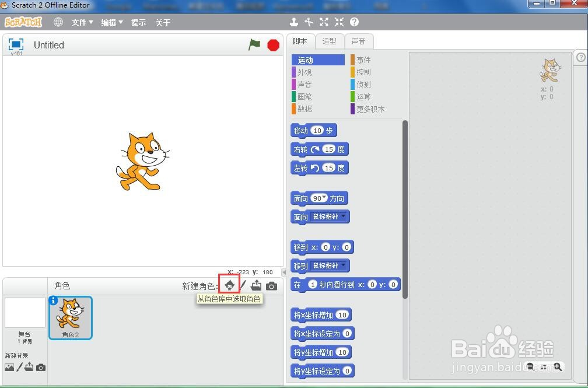The height and width of the screenshot is (388, 588).
Task: Select the 侦测 block category
Action: click(377, 85)
